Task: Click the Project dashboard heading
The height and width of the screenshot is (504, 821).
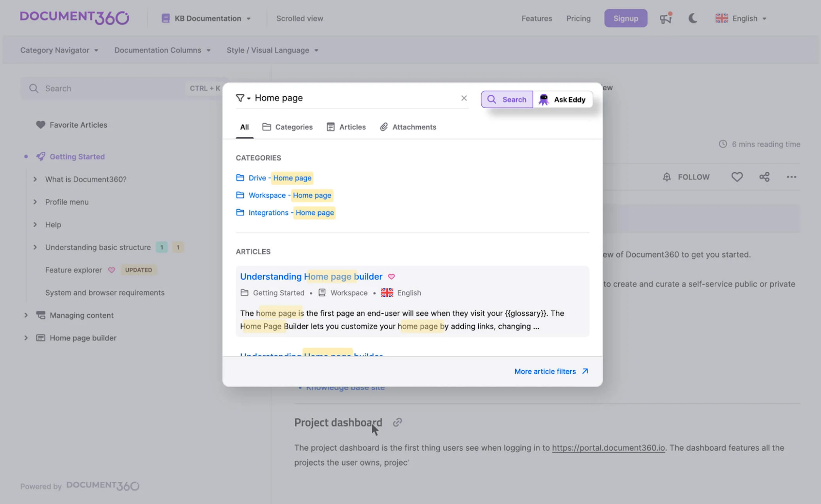Action: (x=338, y=422)
